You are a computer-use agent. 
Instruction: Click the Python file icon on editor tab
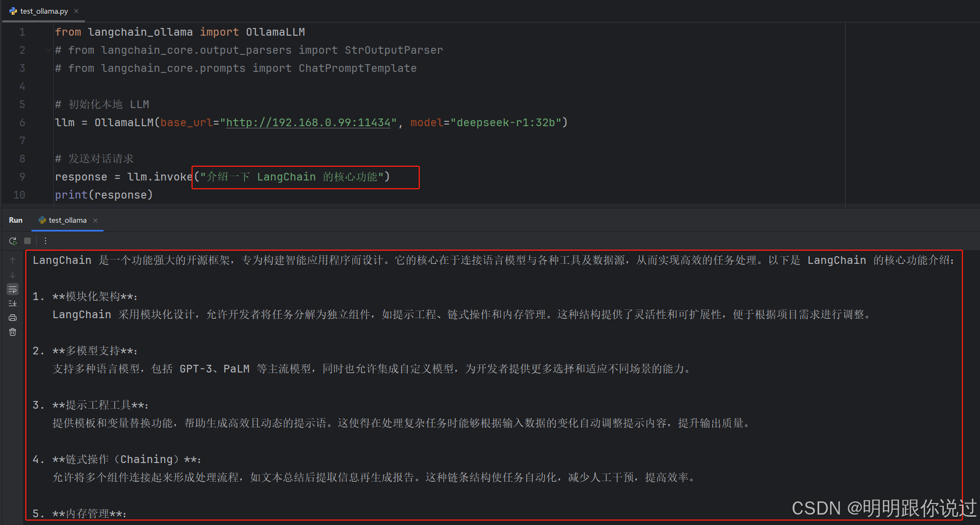tap(13, 11)
